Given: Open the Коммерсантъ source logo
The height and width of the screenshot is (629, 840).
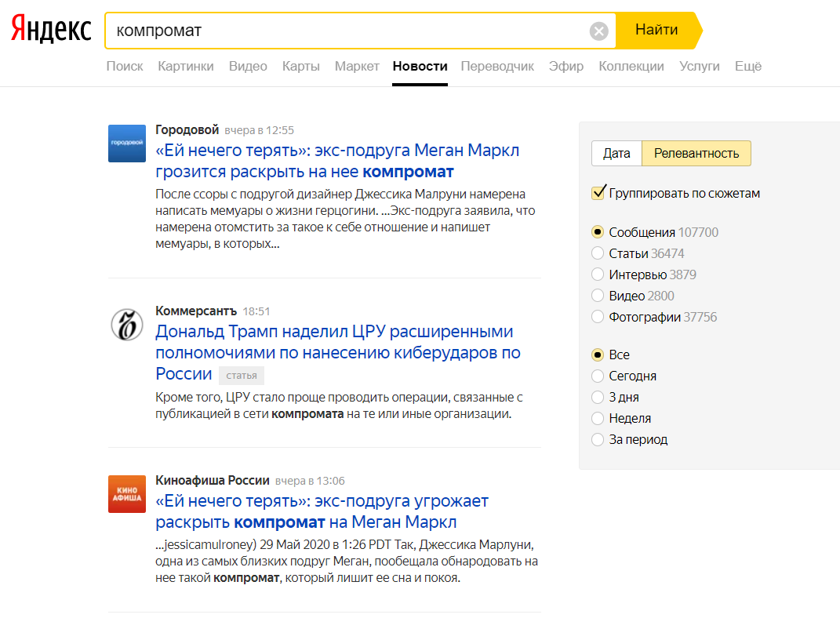Looking at the screenshot, I should click(x=127, y=325).
